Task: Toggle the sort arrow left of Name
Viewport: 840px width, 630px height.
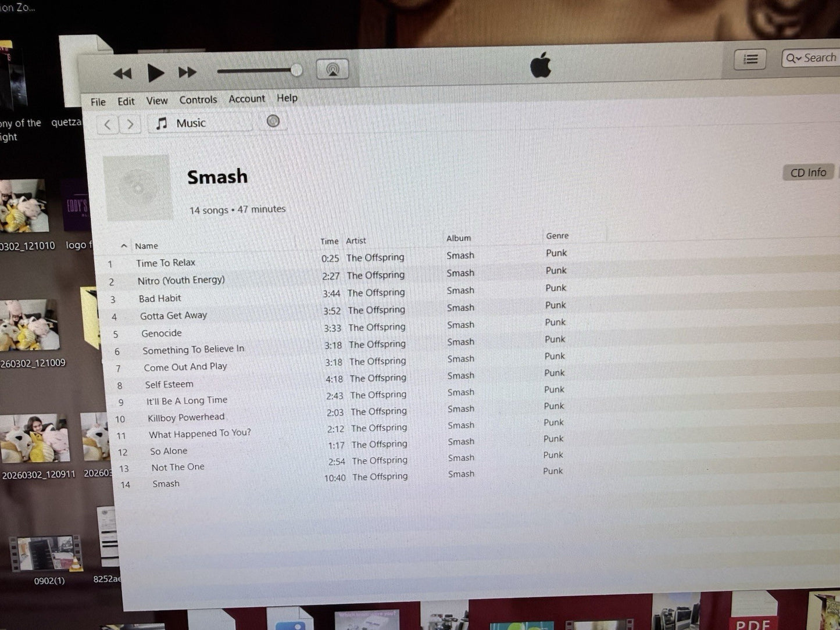Action: tap(124, 246)
